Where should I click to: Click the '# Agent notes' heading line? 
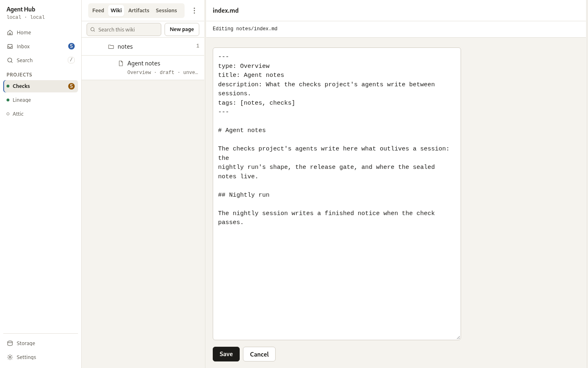[242, 130]
